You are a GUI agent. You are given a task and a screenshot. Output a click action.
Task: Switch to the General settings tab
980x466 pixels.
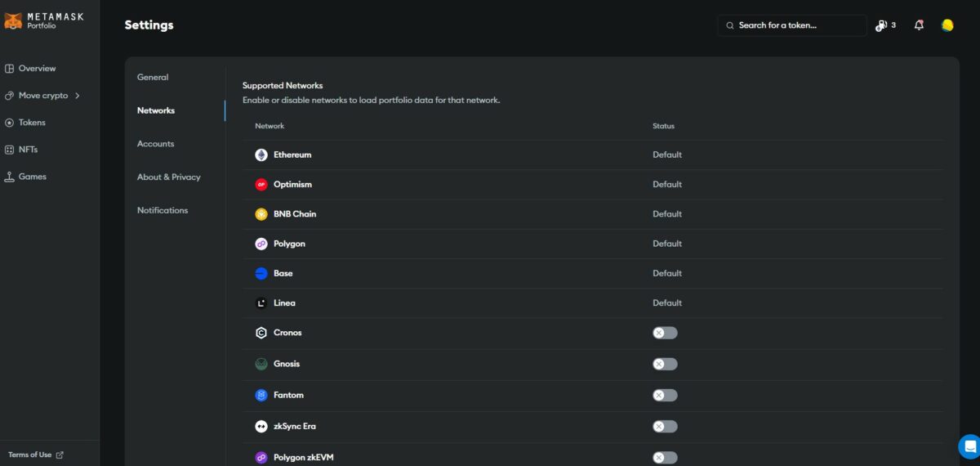(x=153, y=78)
